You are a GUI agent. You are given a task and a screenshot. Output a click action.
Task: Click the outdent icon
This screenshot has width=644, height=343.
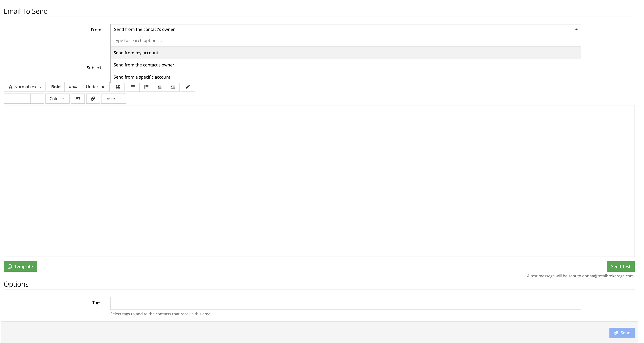(159, 87)
